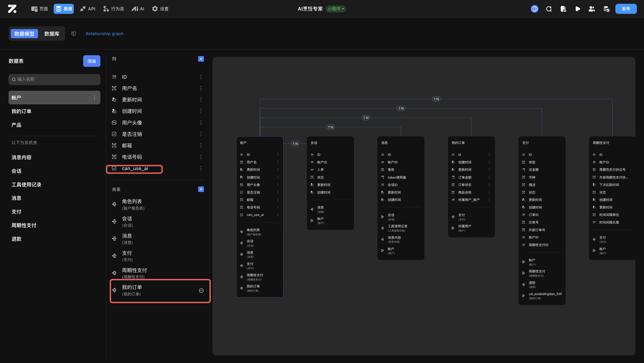The width and height of the screenshot is (644, 363).
Task: Add a new relation with the plus icon
Action: pos(201,189)
